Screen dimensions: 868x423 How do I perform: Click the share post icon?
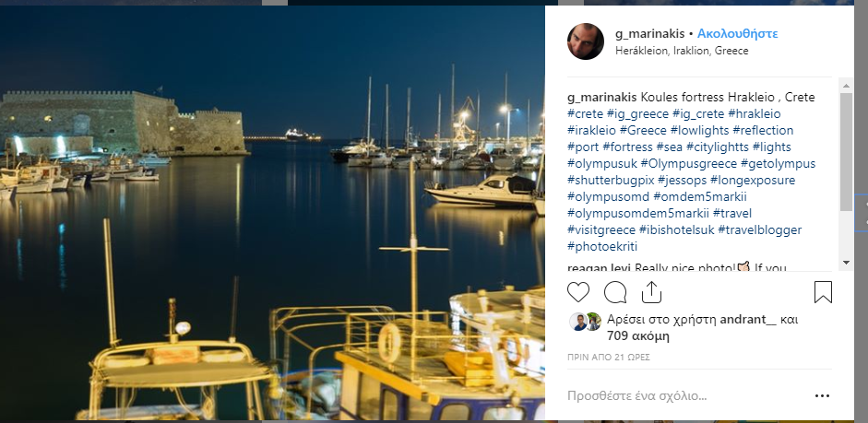(x=651, y=293)
